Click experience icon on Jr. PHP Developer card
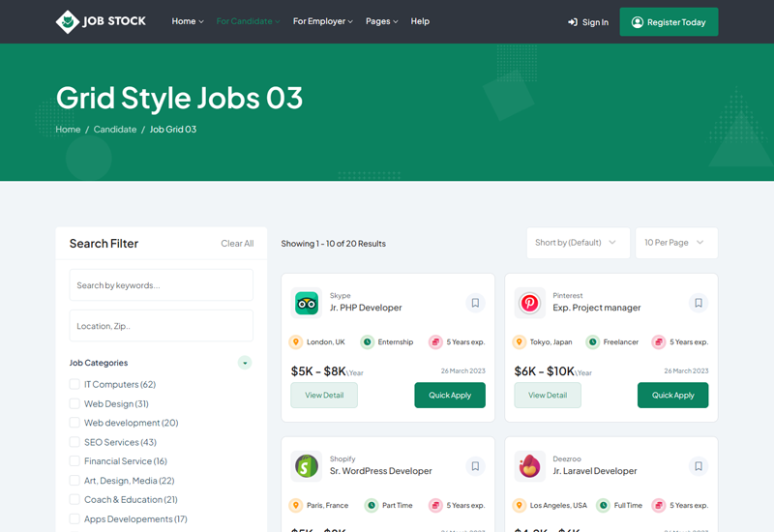Screen dimensions: 774x532 pos(435,342)
